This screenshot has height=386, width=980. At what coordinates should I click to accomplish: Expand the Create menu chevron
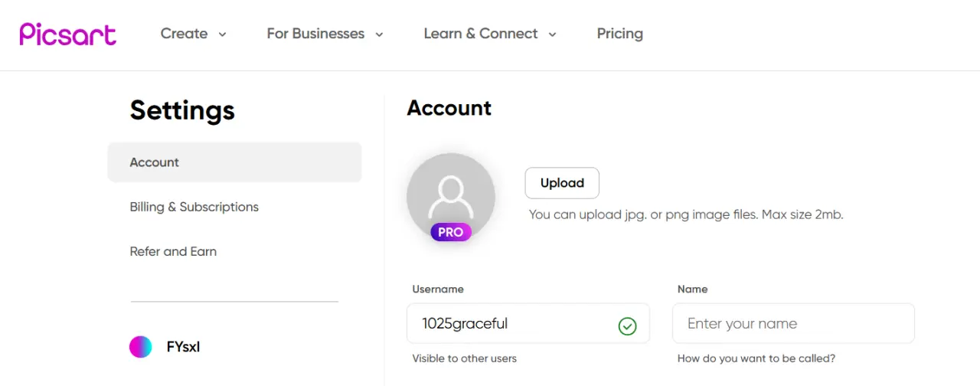tap(222, 34)
